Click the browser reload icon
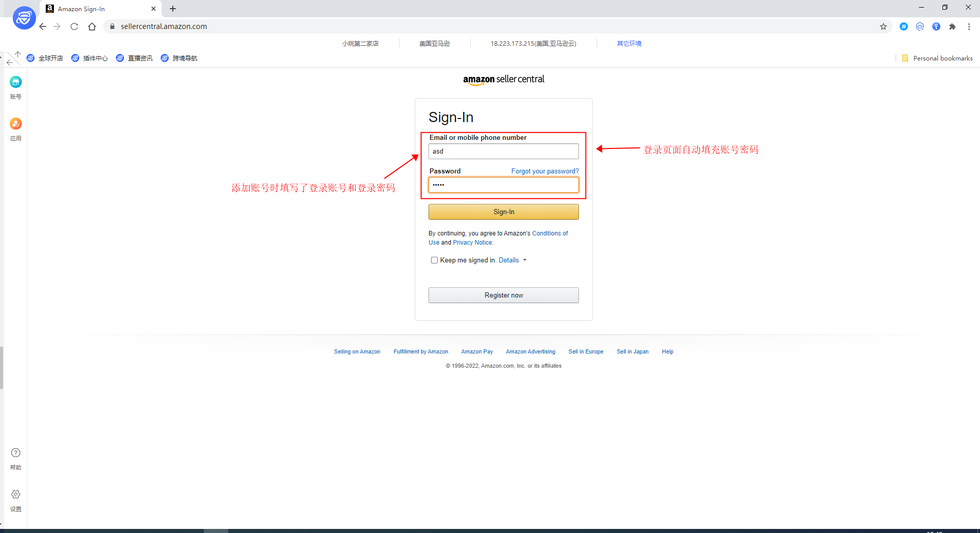The image size is (980, 533). click(x=74, y=26)
